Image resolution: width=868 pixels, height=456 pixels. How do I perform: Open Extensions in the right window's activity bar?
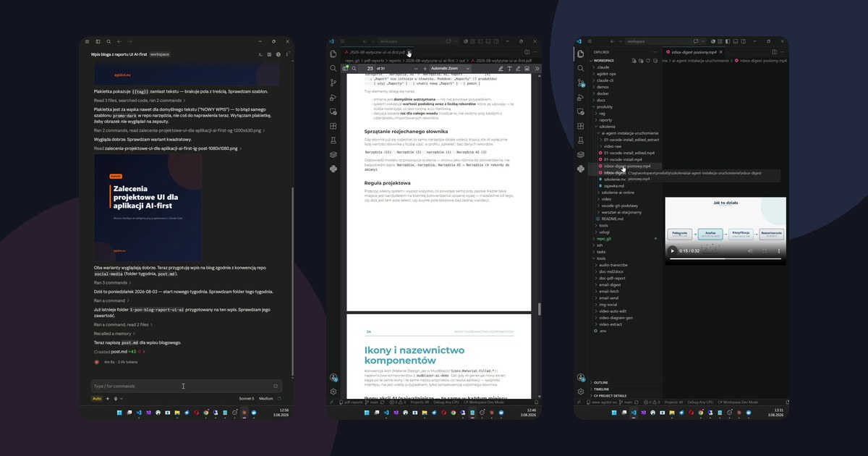tap(581, 126)
